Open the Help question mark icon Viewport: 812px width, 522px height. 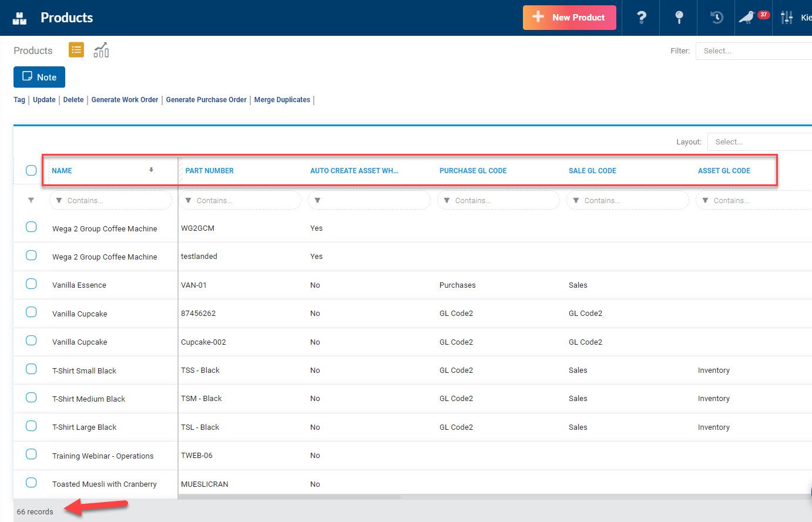coord(640,18)
